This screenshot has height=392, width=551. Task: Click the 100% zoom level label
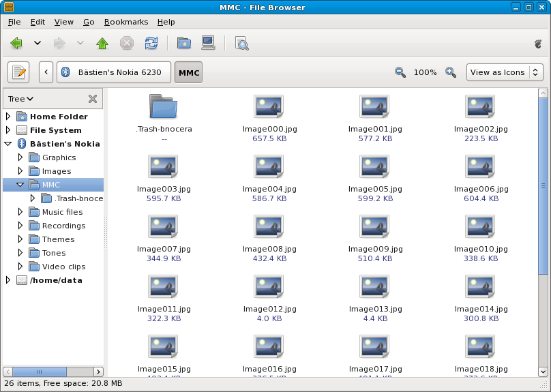426,72
